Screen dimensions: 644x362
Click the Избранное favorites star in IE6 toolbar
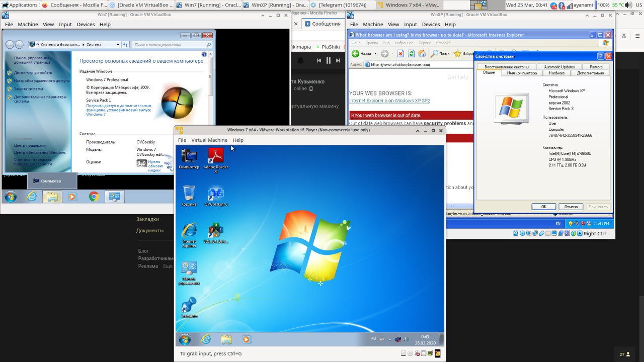click(x=463, y=53)
